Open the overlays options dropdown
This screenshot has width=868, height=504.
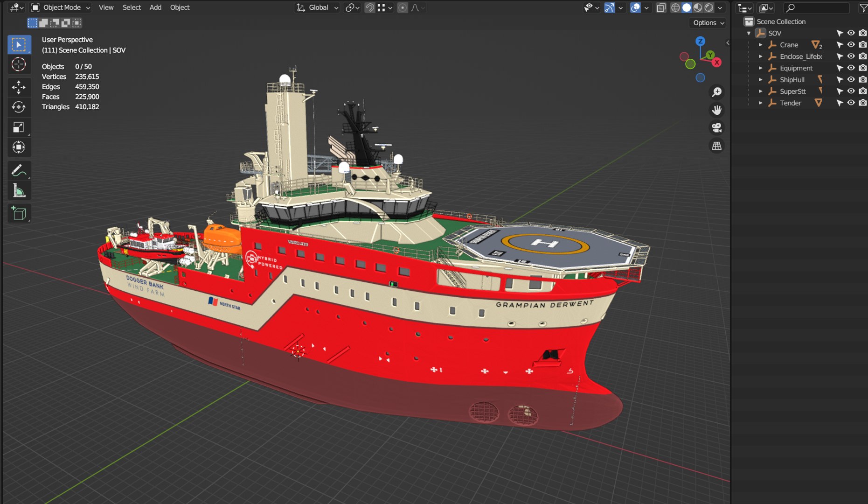tap(646, 8)
